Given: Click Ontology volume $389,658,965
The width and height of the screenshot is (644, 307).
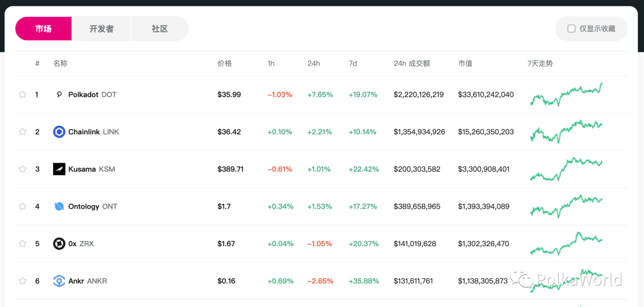Looking at the screenshot, I should pyautogui.click(x=417, y=206).
